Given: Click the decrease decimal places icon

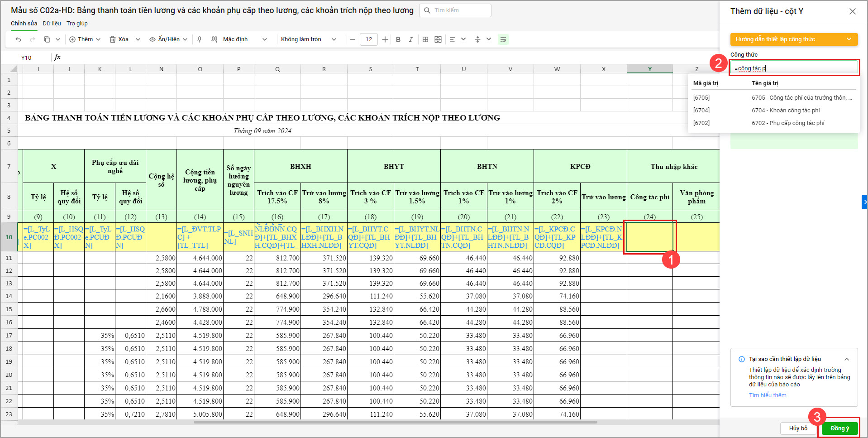Looking at the screenshot, I should (x=200, y=39).
